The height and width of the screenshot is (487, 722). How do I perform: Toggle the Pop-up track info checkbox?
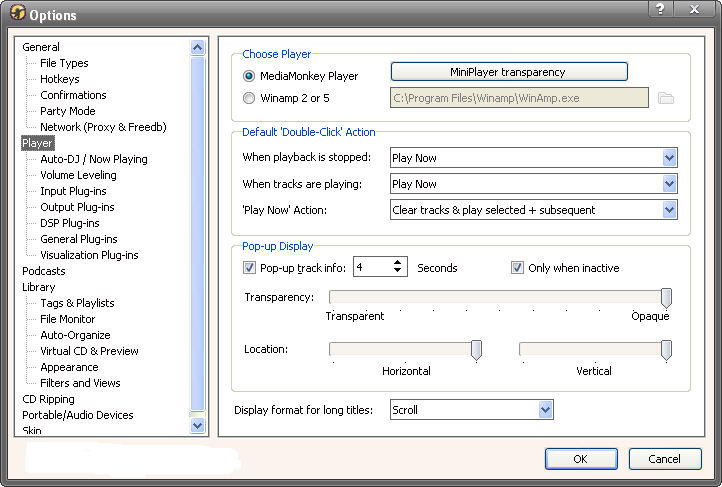point(250,268)
